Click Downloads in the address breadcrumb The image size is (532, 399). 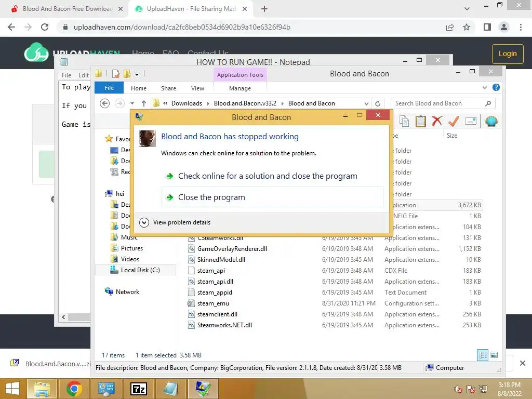pos(187,103)
